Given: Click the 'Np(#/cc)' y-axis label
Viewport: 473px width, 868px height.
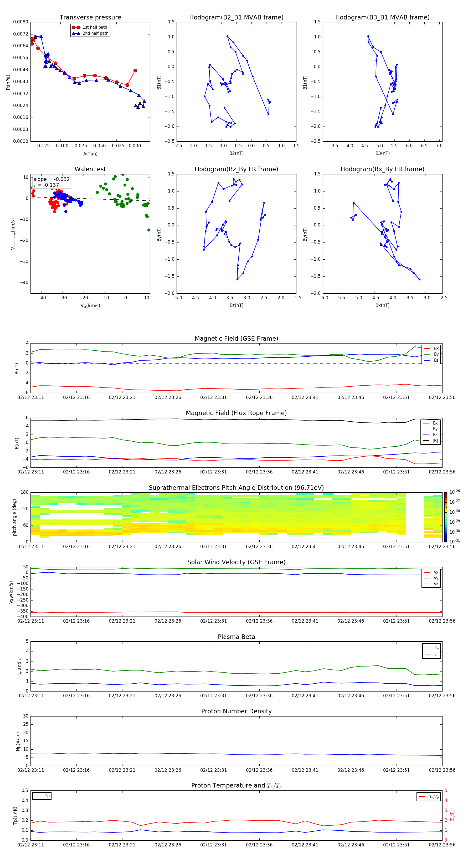Looking at the screenshot, I should pyautogui.click(x=18, y=741).
